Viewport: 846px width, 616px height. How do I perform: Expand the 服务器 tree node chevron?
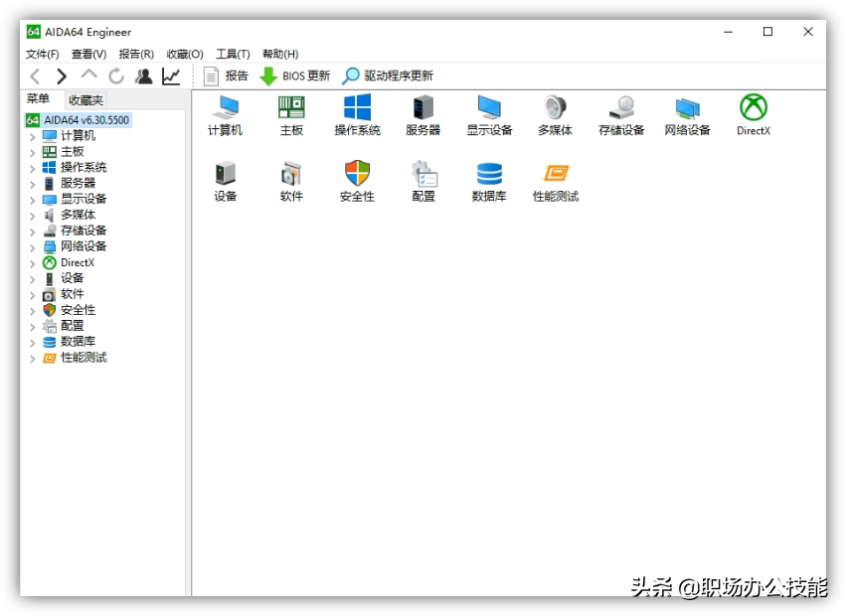point(33,184)
